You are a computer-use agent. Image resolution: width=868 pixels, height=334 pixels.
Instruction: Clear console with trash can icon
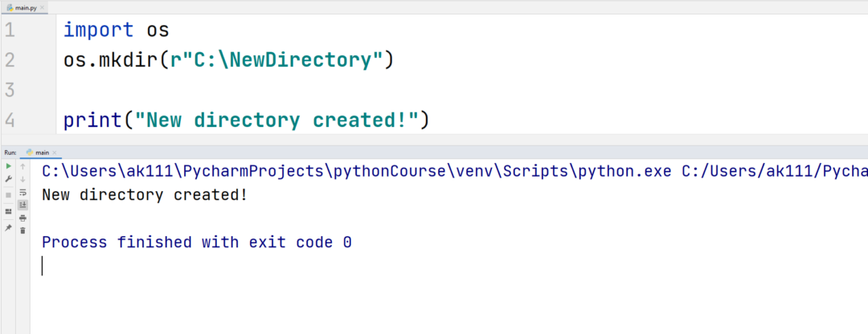pyautogui.click(x=23, y=230)
